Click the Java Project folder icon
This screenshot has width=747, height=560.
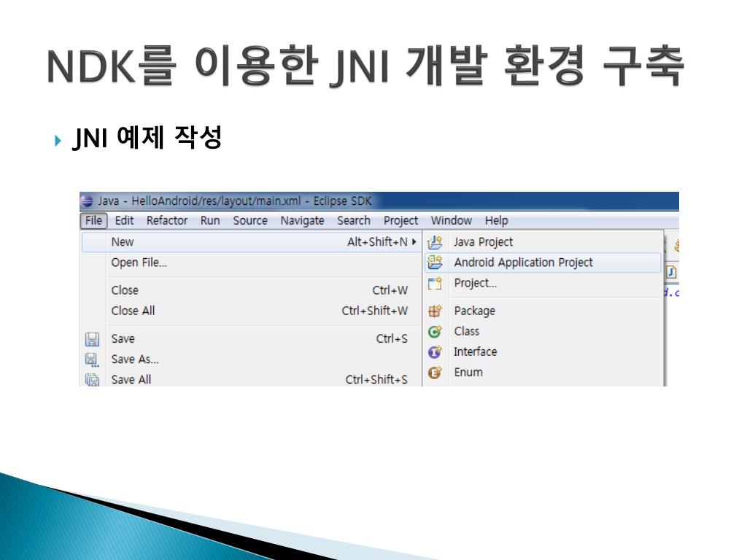coord(435,242)
